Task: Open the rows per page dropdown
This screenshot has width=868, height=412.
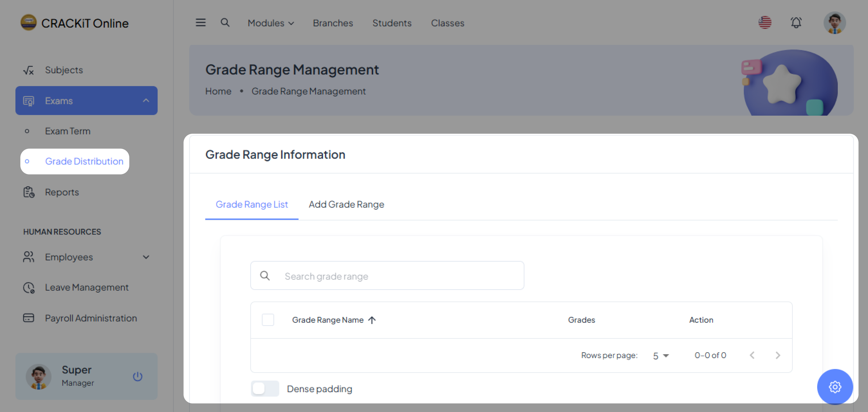Action: [x=660, y=356]
